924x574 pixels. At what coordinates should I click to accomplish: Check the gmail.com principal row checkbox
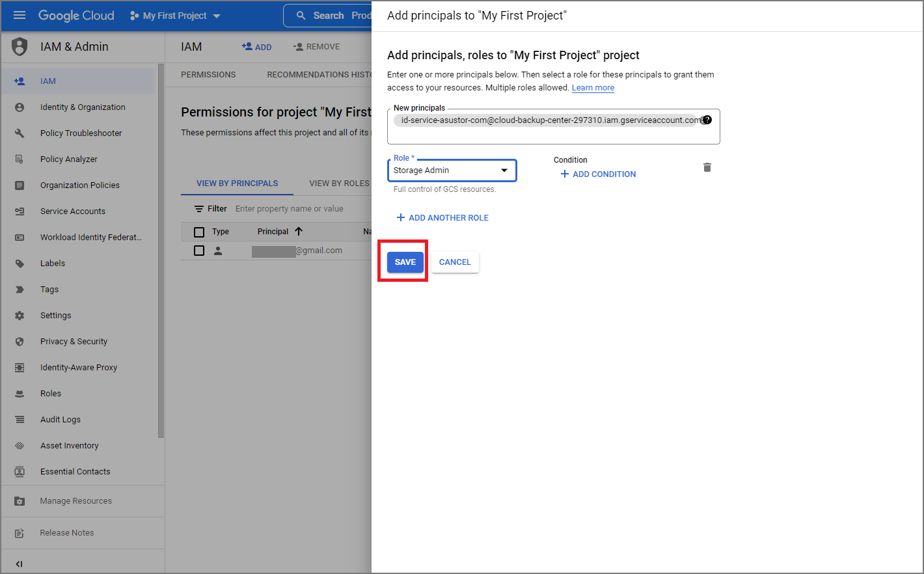(x=199, y=251)
